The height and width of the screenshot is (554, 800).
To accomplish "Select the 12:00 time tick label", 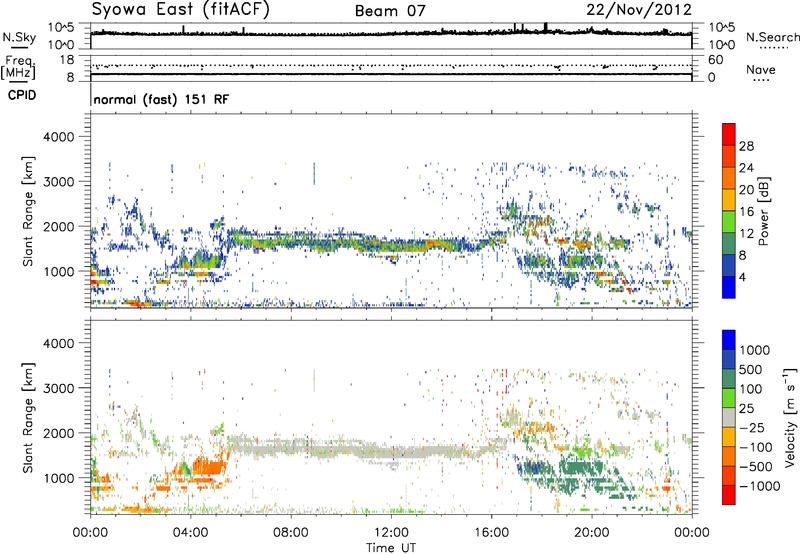I will coord(391,533).
